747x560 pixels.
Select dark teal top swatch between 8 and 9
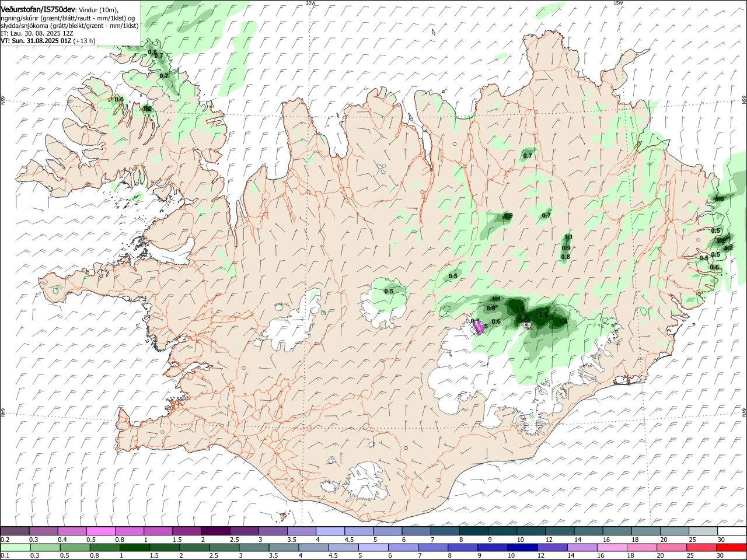point(474,531)
